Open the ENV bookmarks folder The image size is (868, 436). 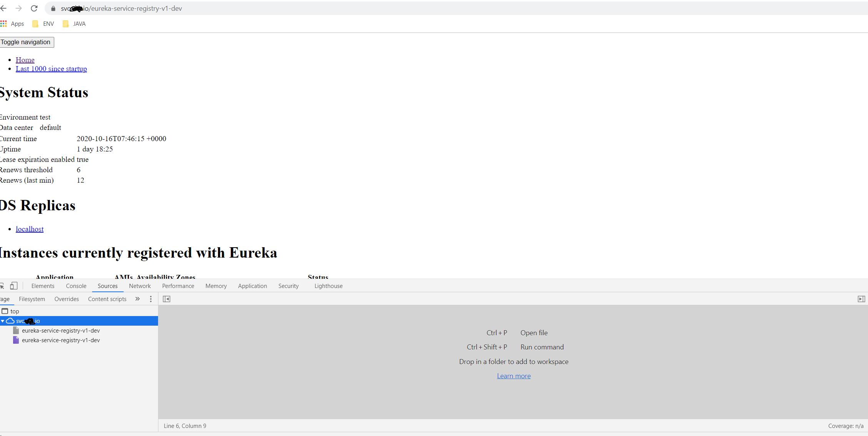click(x=43, y=24)
